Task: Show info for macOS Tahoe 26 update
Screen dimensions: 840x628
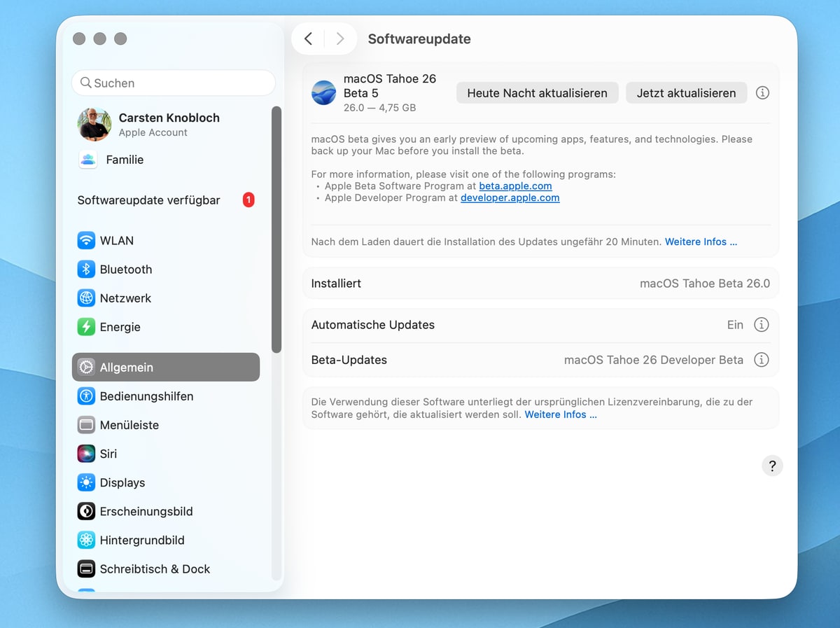Action: (762, 93)
